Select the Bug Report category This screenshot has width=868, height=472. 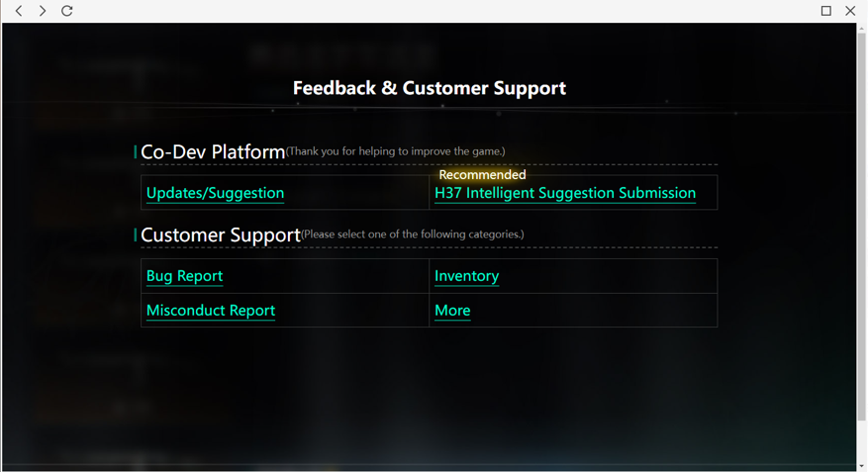[184, 276]
